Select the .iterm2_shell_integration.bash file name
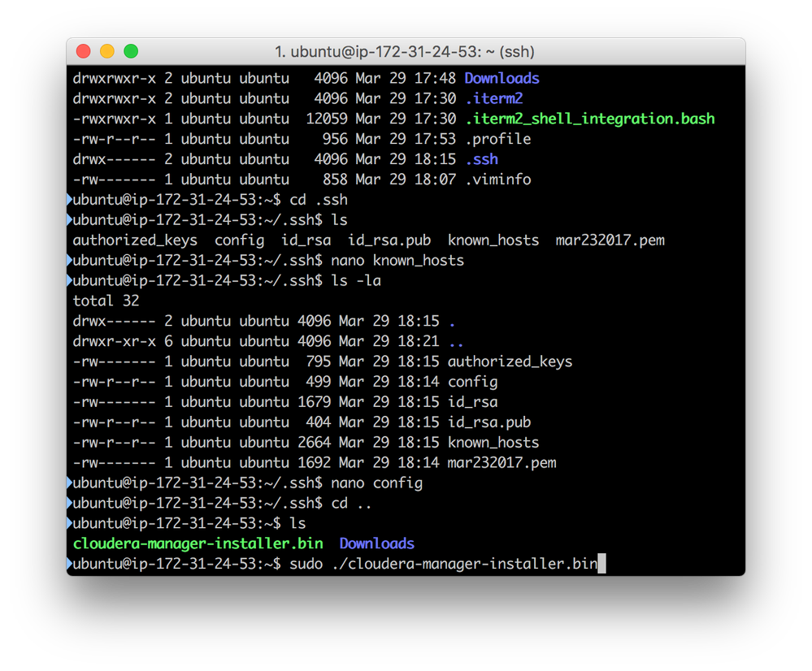 point(588,118)
